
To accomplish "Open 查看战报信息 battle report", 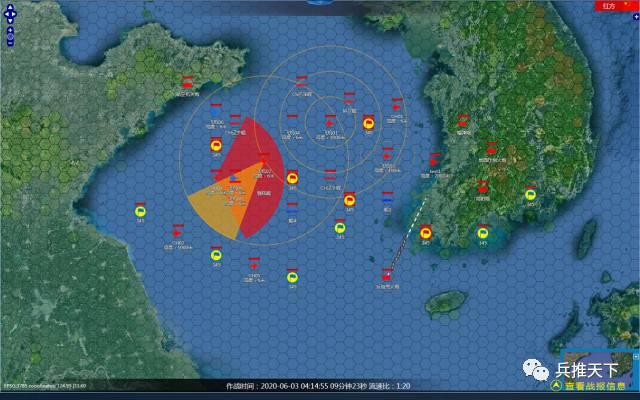I will coord(589,386).
